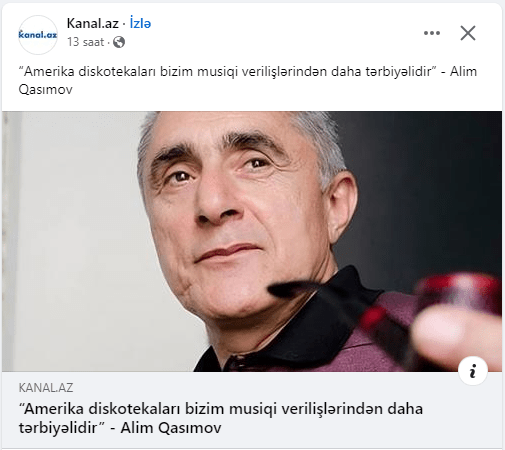Open the '13 saat' timestamp
Screen dimensions: 505x450
pos(86,42)
